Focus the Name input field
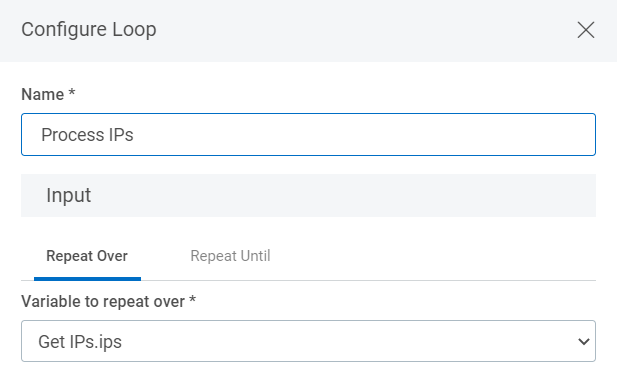 (308, 135)
